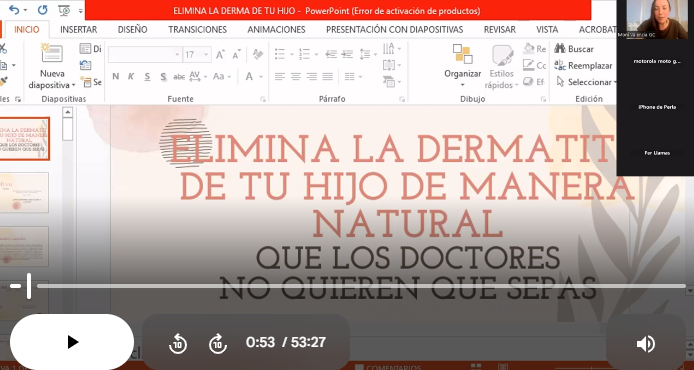Viewport: 694px width, 370px height.
Task: Rewind the video 10 seconds
Action: click(178, 343)
